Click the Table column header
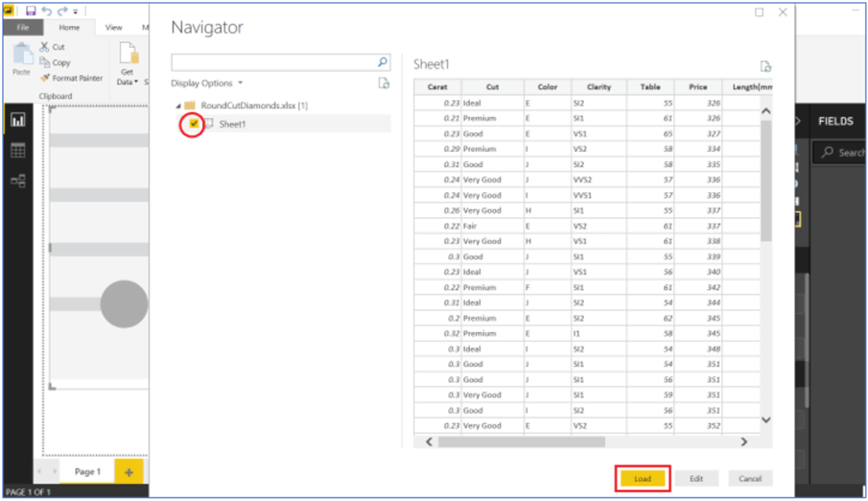Image resolution: width=868 pixels, height=501 pixels. click(650, 87)
